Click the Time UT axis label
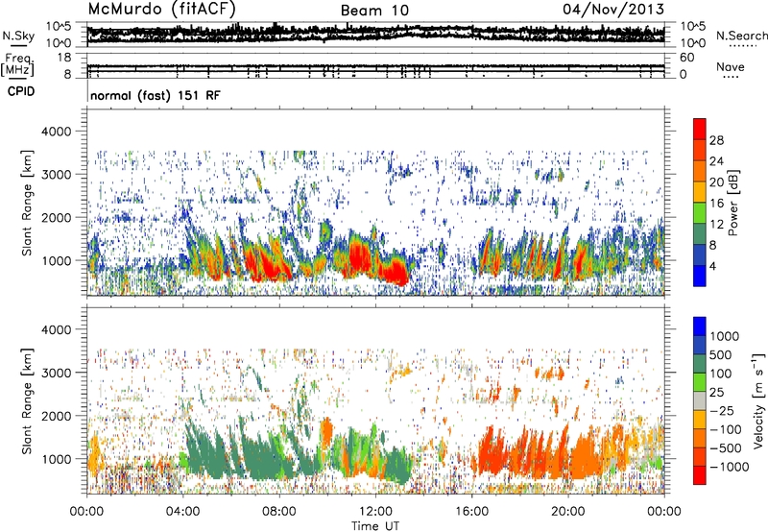The width and height of the screenshot is (768, 532). 375,526
